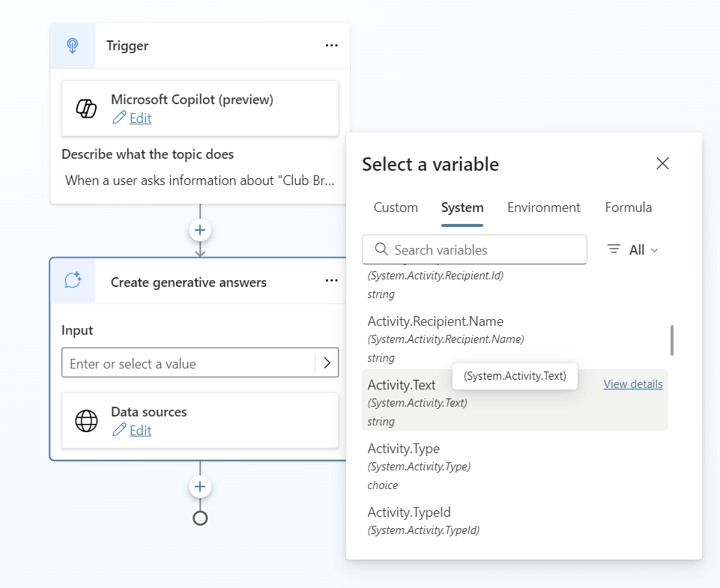Screen dimensions: 720x588
Task: Open the Trigger node three-dot menu
Action: [x=331, y=46]
